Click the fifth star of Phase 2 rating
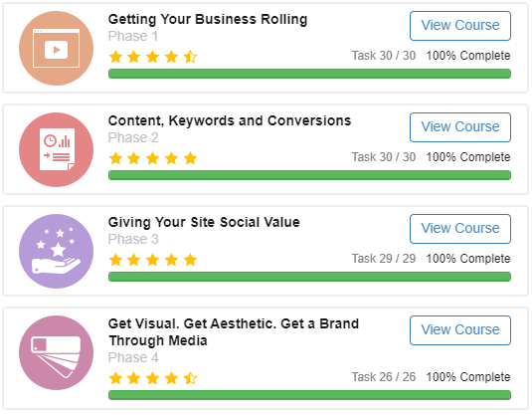This screenshot has width=532, height=415. [x=190, y=158]
